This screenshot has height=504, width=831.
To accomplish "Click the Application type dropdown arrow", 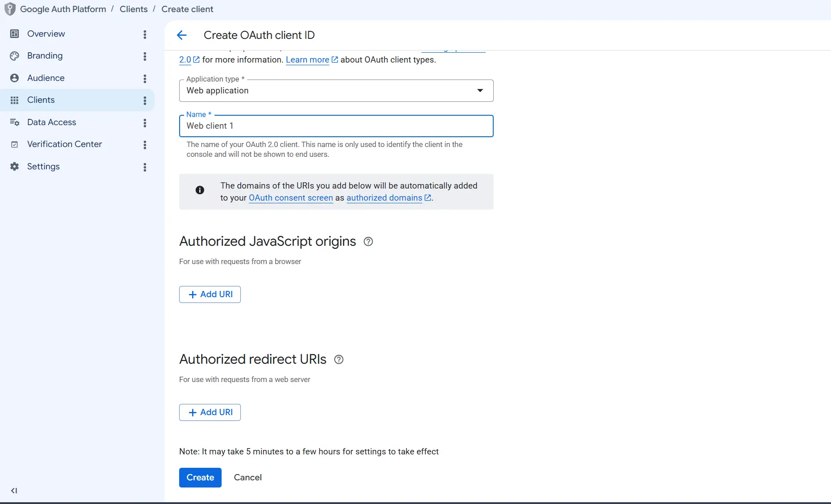I will pyautogui.click(x=480, y=91).
